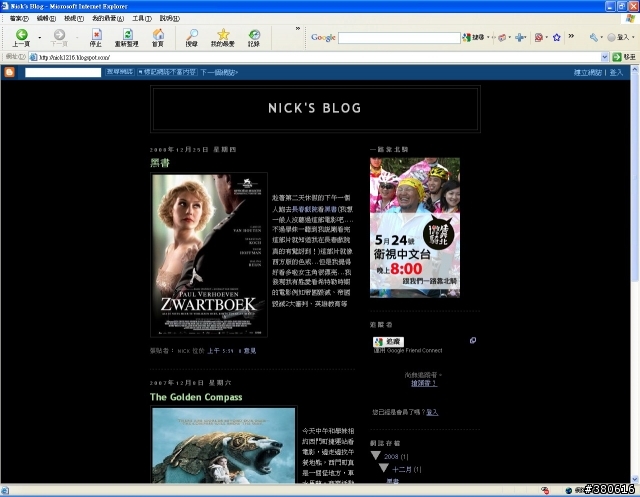Open the first post's comments link
The height and width of the screenshot is (497, 640).
247,351
